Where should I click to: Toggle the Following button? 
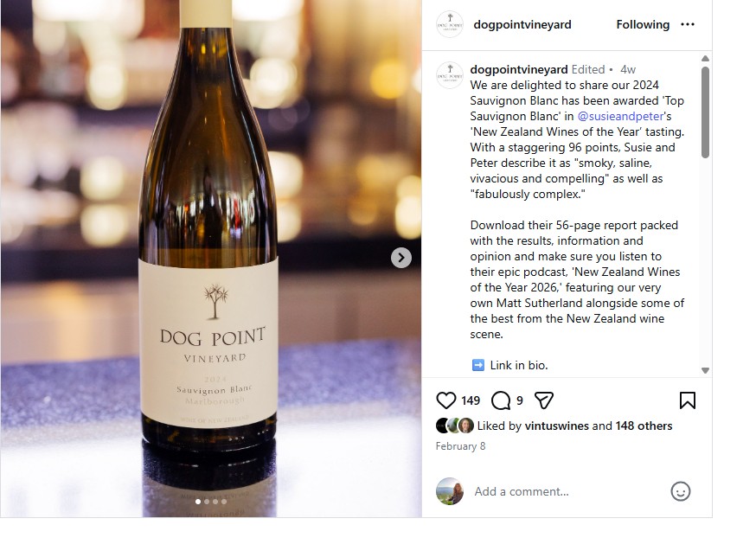[643, 24]
